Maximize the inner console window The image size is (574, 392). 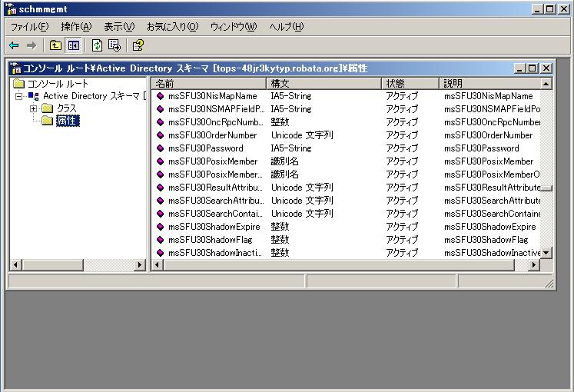click(533, 68)
